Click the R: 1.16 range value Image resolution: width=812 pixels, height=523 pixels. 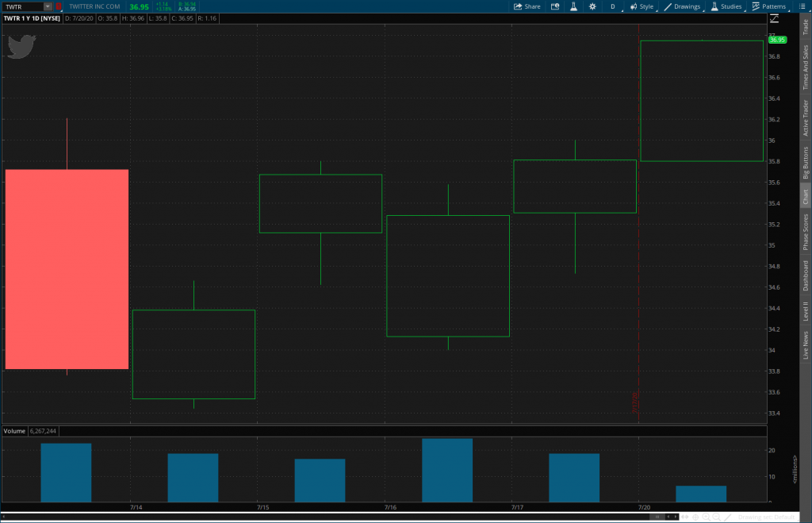coord(207,18)
